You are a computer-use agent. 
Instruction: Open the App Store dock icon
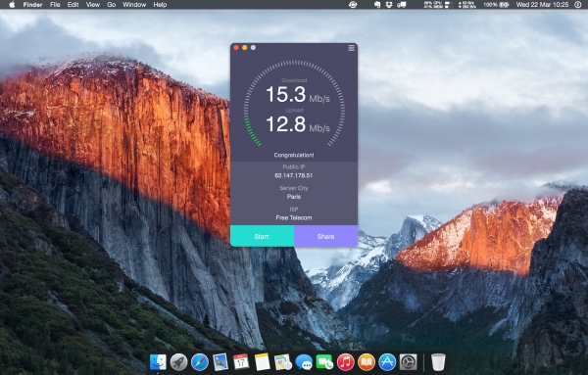pyautogui.click(x=387, y=362)
